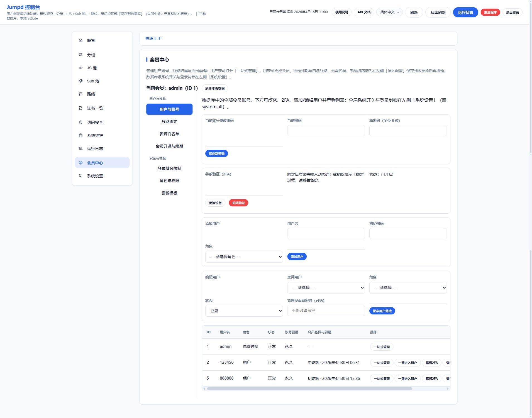This screenshot has height=418, width=532.
Task: Select the 路线 route icon
Action: click(x=80, y=94)
